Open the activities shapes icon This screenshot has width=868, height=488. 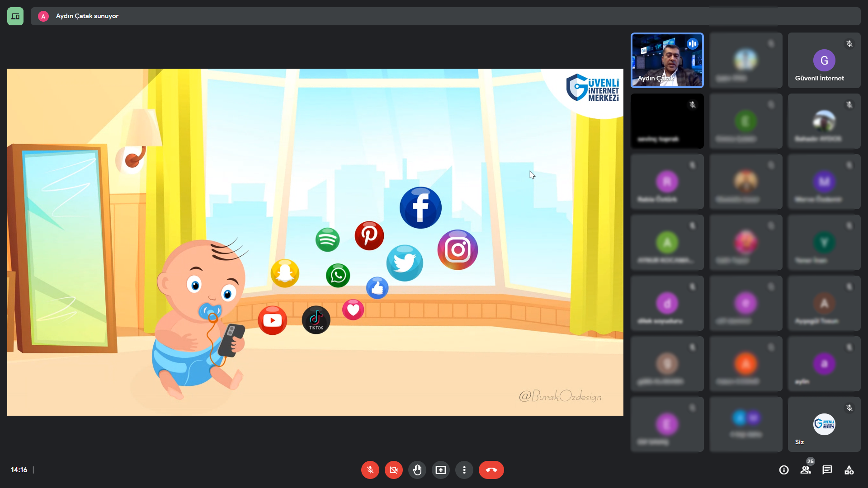click(x=849, y=470)
